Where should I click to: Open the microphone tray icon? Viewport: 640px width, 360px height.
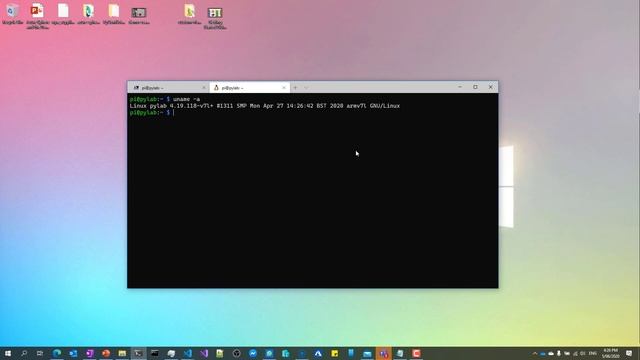click(x=559, y=353)
